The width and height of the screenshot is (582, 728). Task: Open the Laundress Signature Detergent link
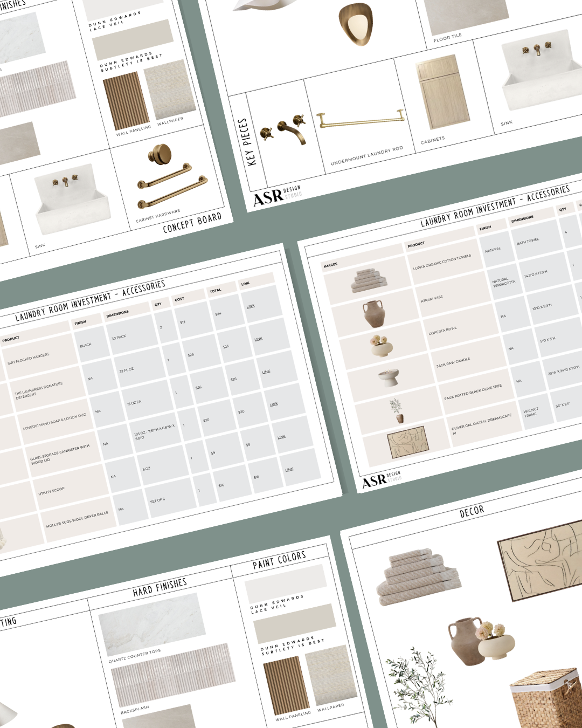pos(259,339)
